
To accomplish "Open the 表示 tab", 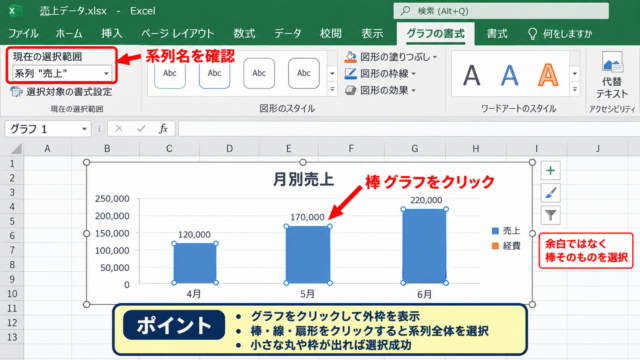I will pyautogui.click(x=372, y=33).
